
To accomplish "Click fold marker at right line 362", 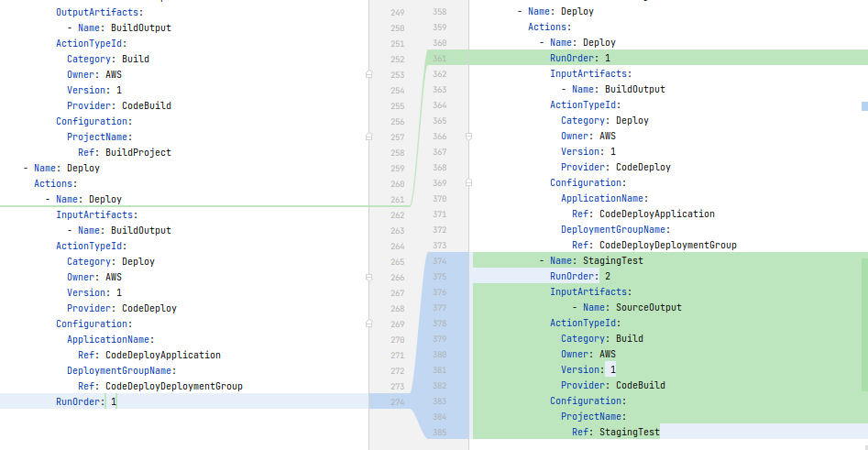I will 468,74.
